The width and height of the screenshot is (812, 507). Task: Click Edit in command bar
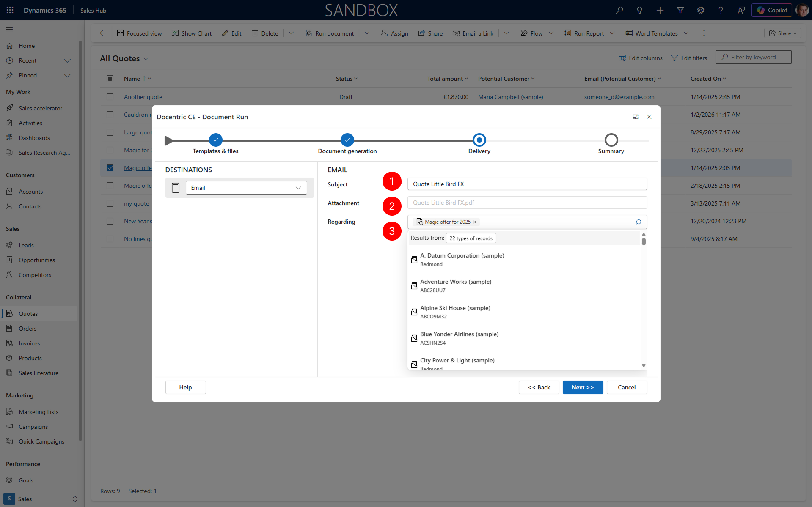231,33
